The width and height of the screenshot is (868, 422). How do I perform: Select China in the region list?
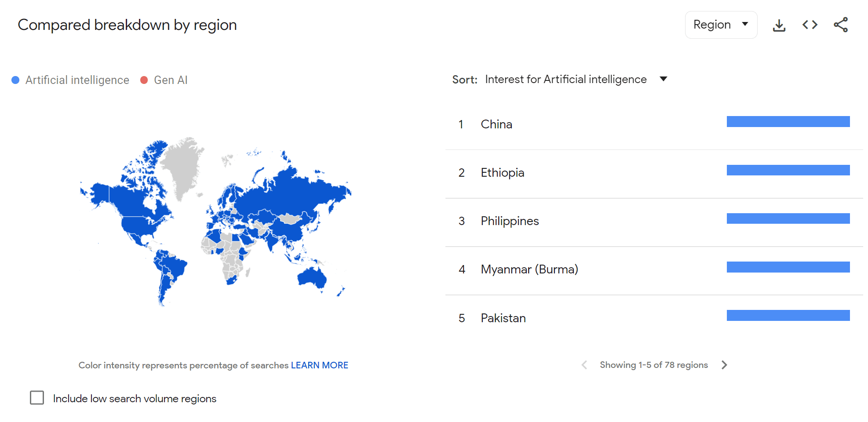click(496, 124)
